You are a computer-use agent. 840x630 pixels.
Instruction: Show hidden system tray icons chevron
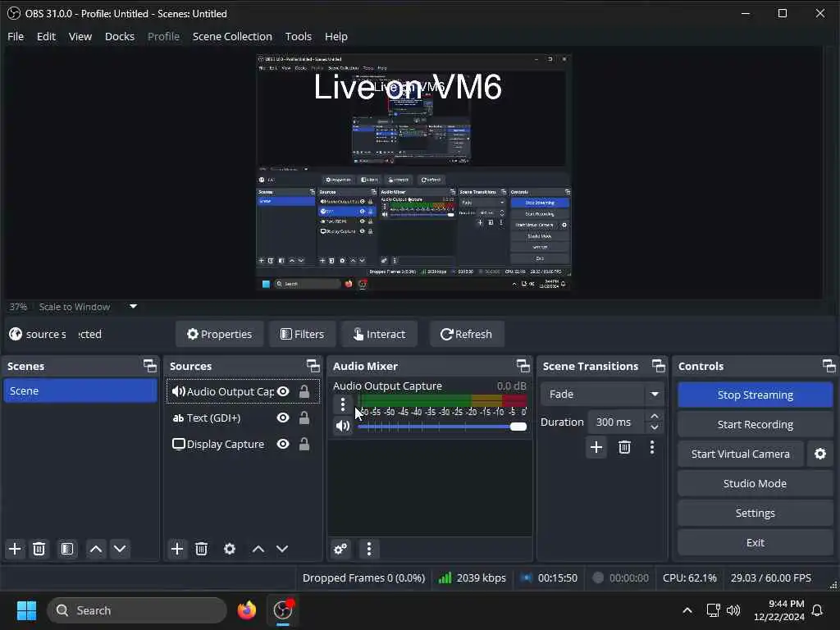pyautogui.click(x=687, y=610)
